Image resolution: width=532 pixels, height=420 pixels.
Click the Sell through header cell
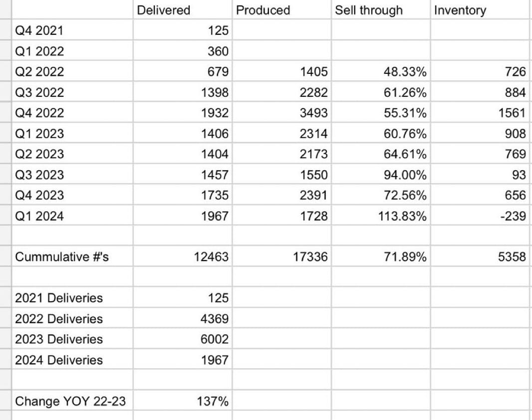tap(381, 10)
